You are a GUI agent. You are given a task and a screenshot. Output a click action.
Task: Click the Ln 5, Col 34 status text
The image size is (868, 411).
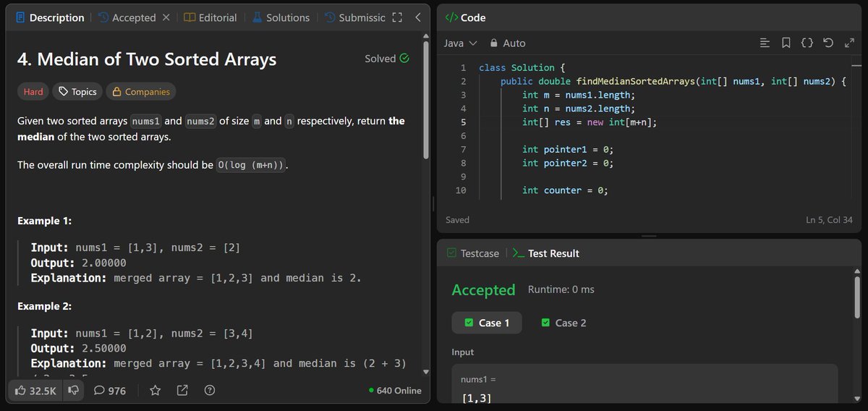click(x=830, y=220)
